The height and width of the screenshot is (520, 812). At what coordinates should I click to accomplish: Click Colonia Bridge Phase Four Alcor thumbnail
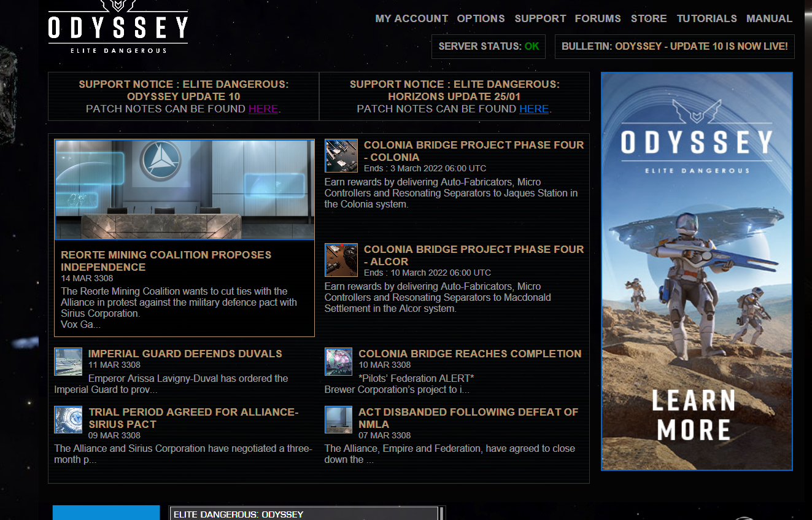tap(341, 260)
